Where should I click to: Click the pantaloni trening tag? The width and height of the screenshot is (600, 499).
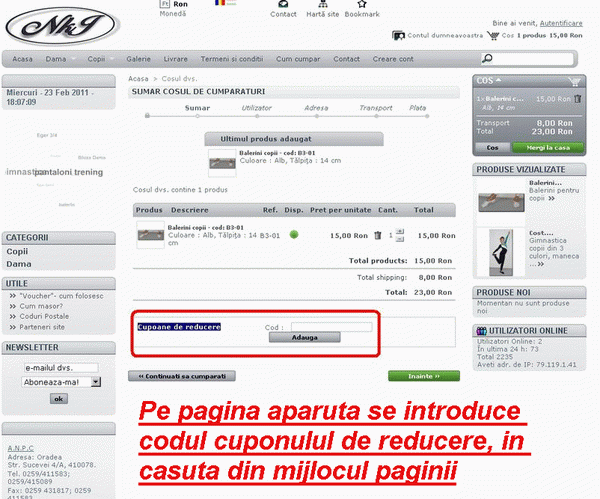coord(69,172)
